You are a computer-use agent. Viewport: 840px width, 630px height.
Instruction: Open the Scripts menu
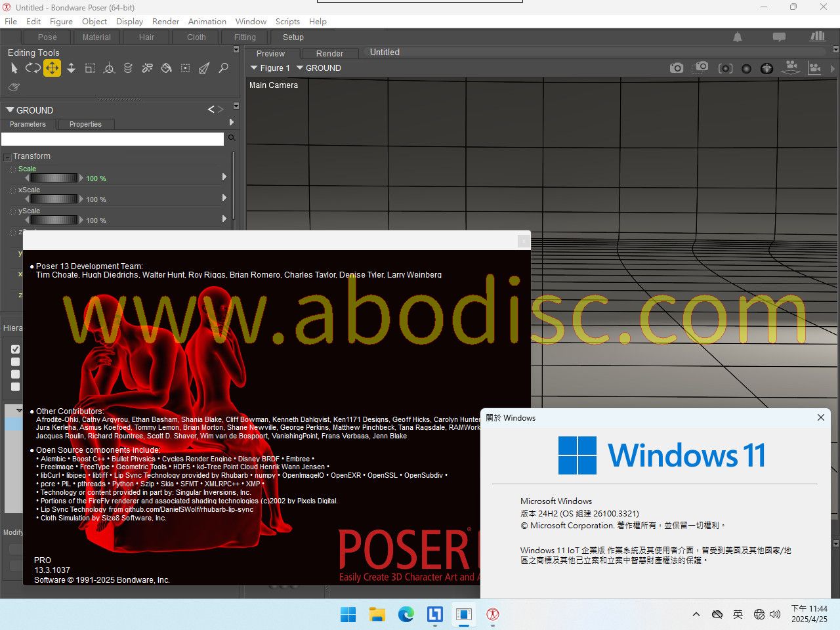[287, 21]
